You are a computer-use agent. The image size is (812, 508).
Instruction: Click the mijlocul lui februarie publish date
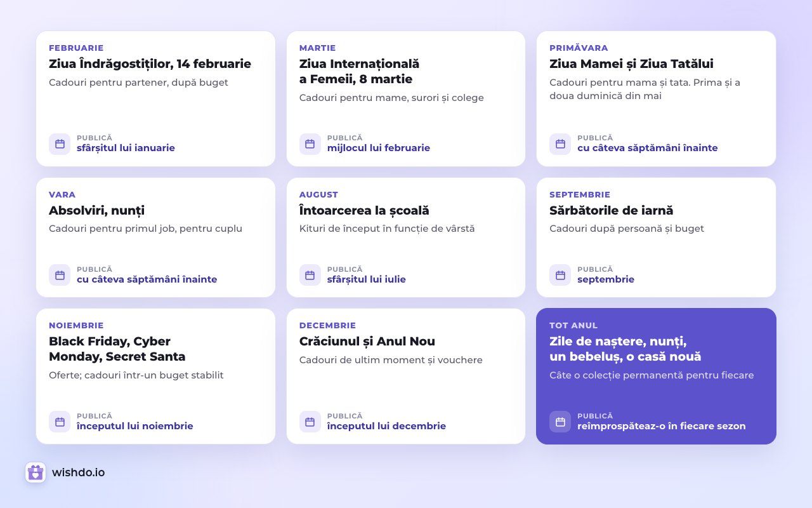pyautogui.click(x=379, y=148)
